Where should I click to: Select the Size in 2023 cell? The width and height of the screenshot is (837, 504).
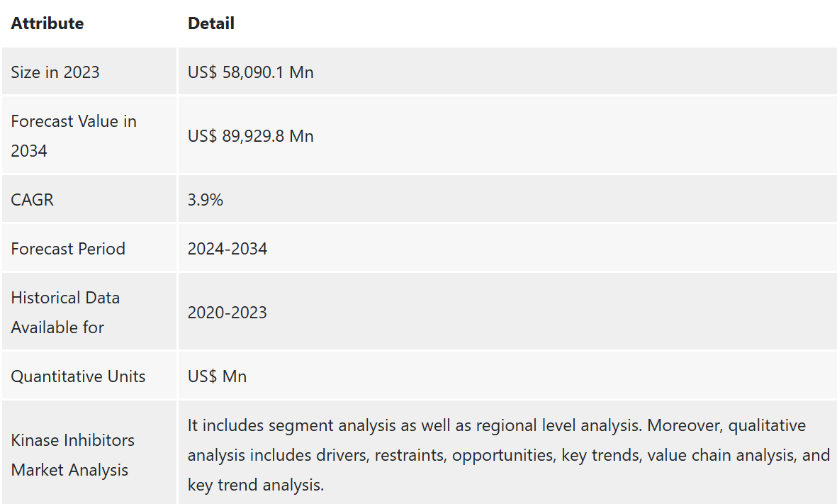click(89, 72)
